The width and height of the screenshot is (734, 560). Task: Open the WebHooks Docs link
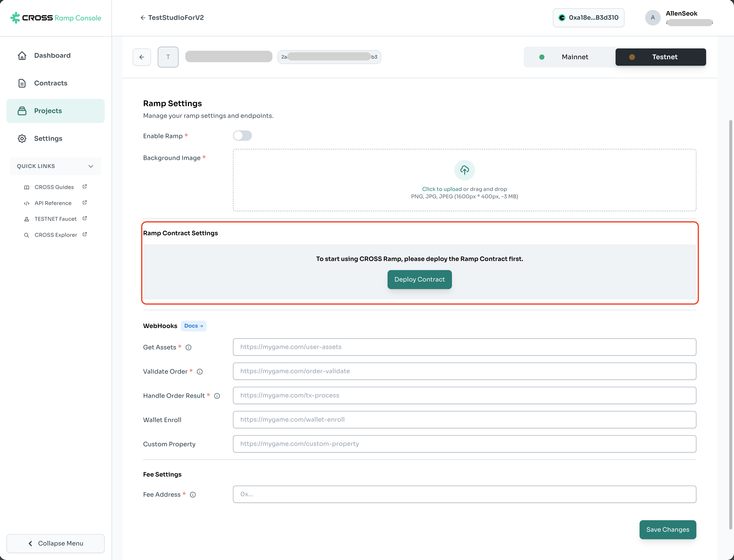(193, 326)
